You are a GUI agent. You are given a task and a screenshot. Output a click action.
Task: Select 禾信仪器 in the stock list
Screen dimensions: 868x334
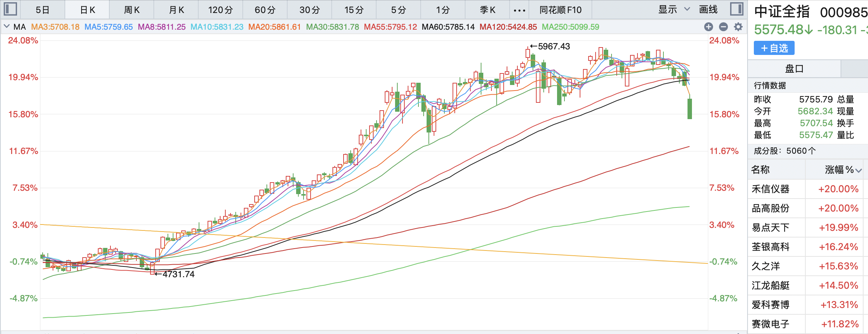(x=770, y=189)
